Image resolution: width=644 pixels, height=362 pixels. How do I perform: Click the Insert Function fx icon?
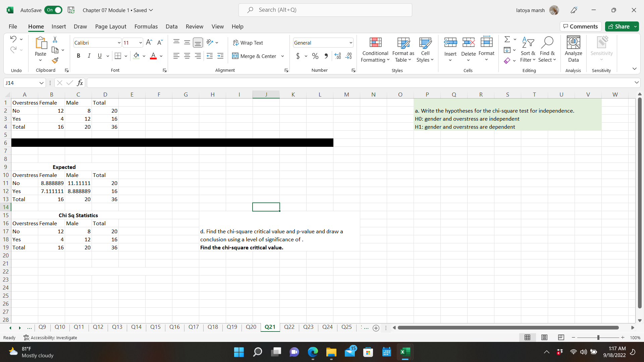(80, 83)
